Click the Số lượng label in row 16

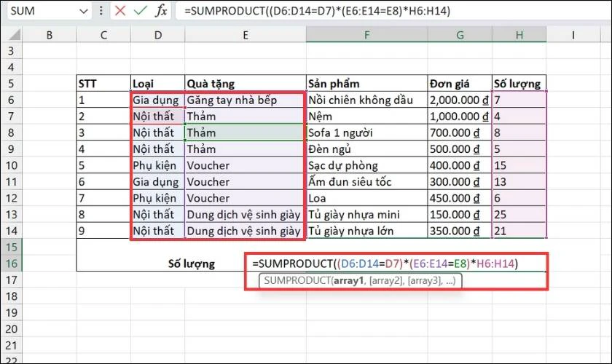coord(191,264)
